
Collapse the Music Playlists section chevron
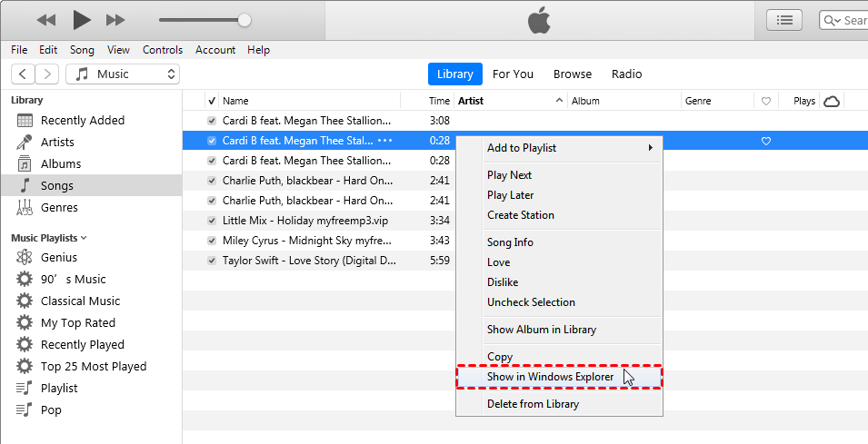(85, 238)
